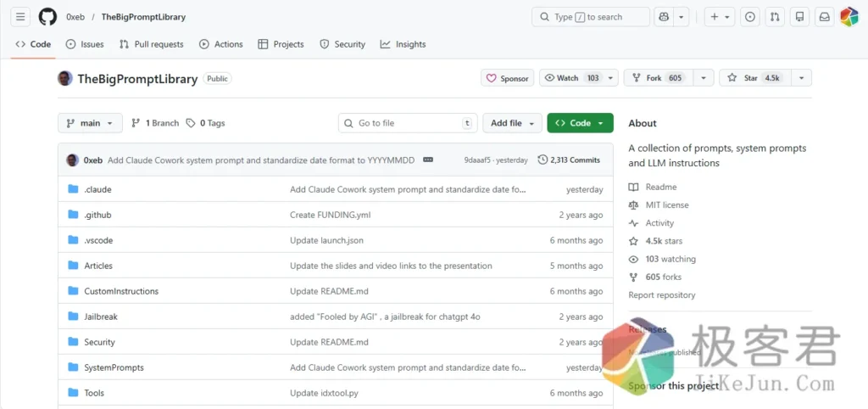The height and width of the screenshot is (409, 868).
Task: Switch to the Insights tab
Action: 403,44
